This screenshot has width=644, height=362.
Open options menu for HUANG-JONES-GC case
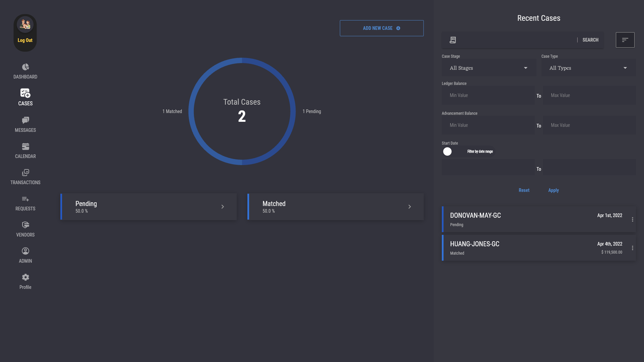[x=633, y=248]
